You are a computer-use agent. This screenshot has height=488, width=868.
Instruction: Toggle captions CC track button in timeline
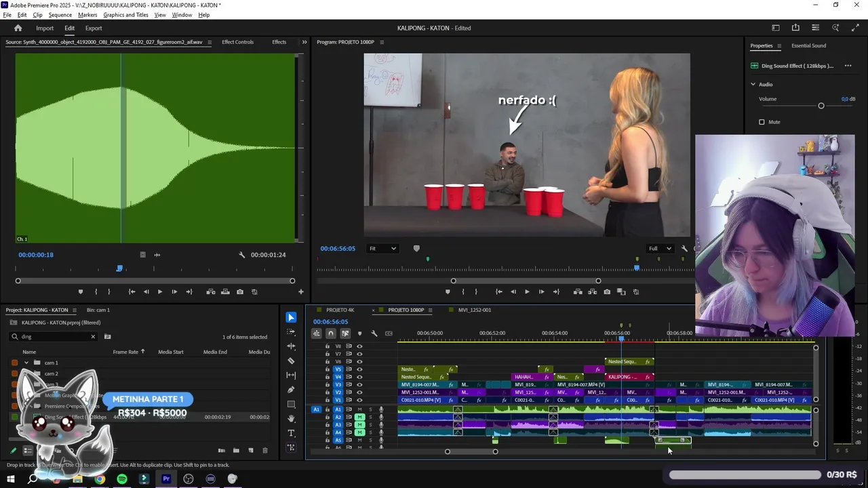389,333
